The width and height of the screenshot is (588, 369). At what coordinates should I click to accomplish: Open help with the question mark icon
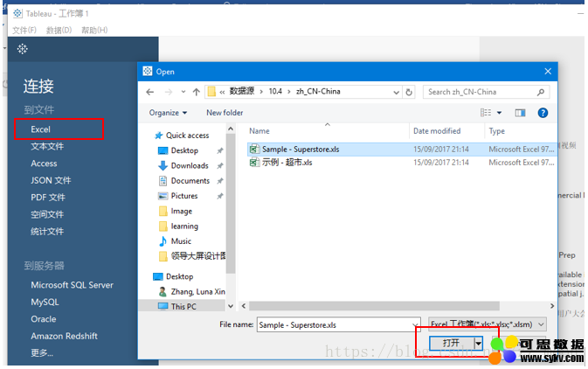click(543, 113)
